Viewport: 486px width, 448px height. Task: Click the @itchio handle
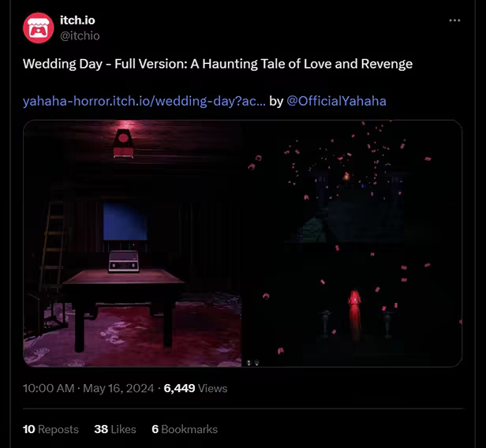[80, 36]
